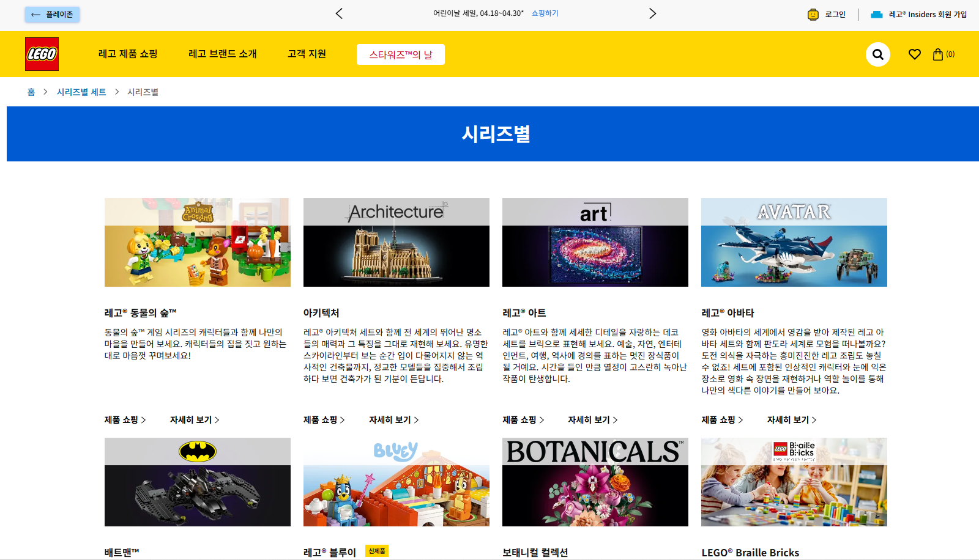This screenshot has width=979, height=560.
Task: Click the 아키텍처 heading
Action: (x=321, y=312)
